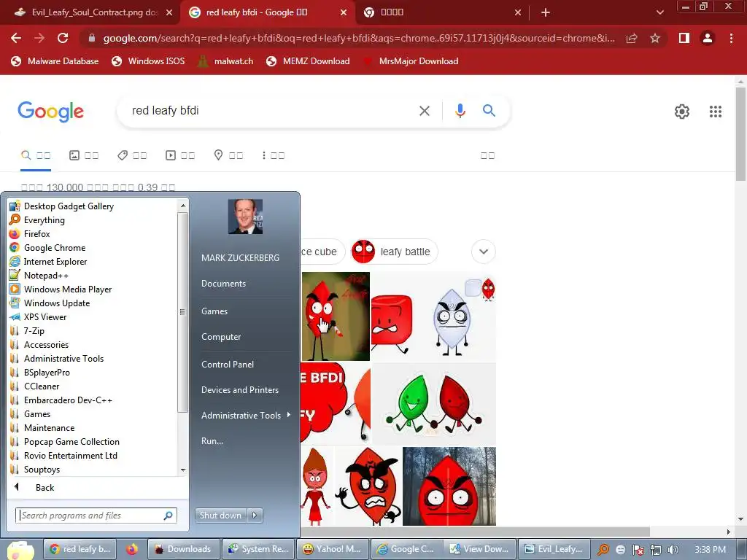Image resolution: width=747 pixels, height=560 pixels.
Task: Click the page vertical scrollbar thumb
Action: [x=740, y=133]
